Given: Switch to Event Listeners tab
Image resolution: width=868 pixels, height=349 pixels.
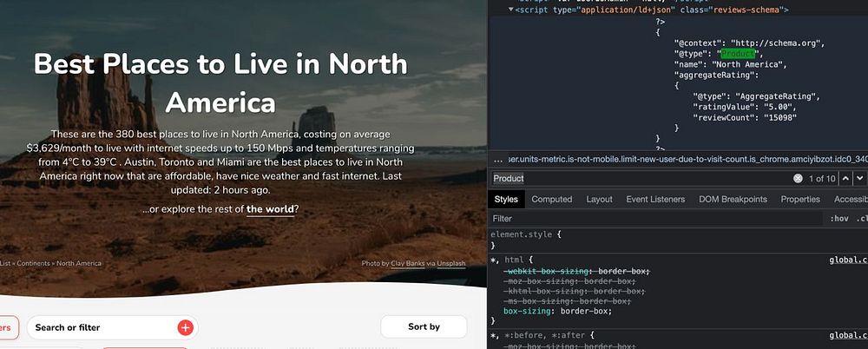Looking at the screenshot, I should click(x=655, y=199).
